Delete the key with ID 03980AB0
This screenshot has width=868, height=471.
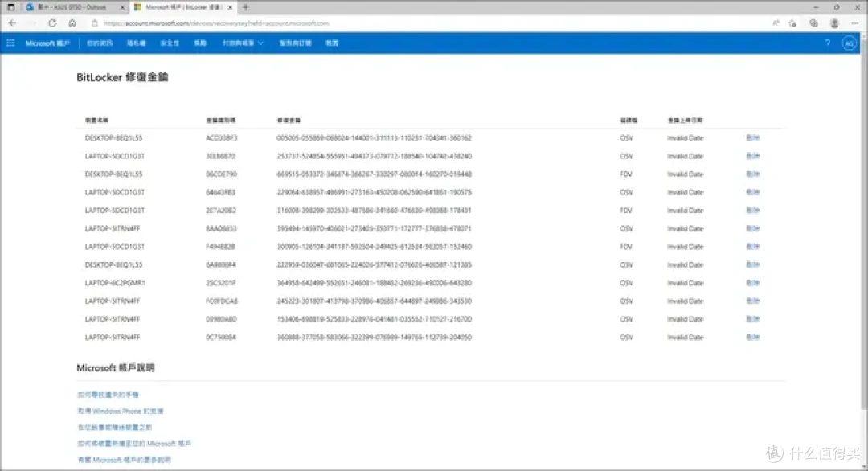tap(753, 319)
